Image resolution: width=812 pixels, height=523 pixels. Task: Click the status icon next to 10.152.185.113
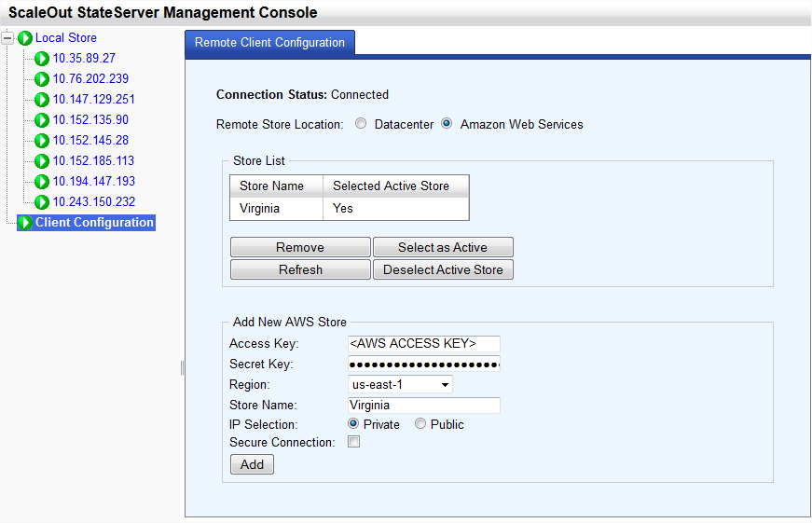[x=42, y=161]
